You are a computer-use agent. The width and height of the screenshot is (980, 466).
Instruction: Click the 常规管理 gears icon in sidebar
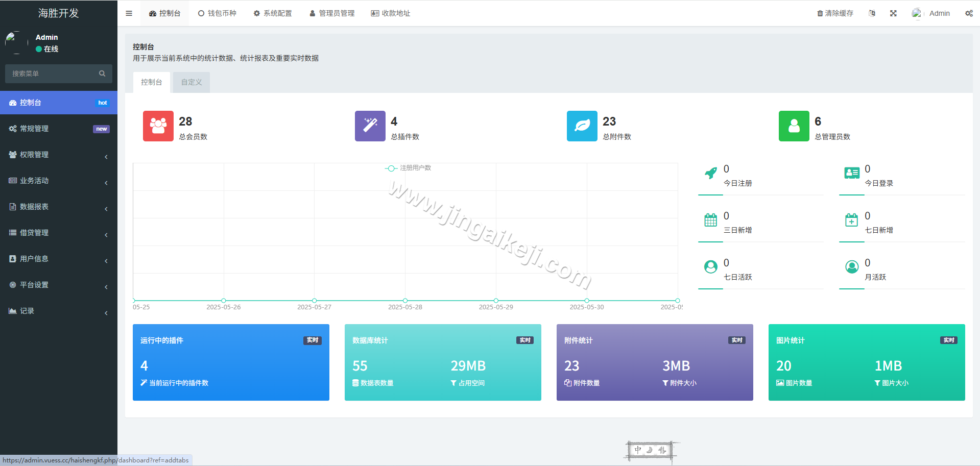click(13, 129)
